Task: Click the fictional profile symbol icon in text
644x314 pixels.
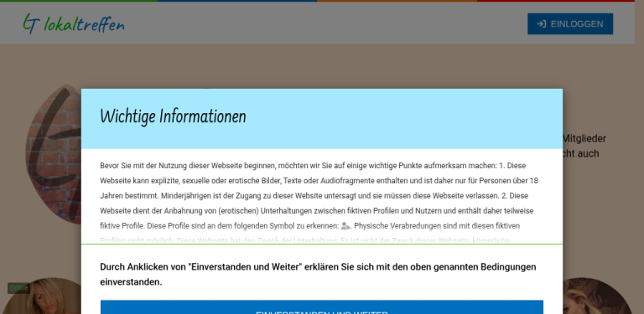Action: point(345,226)
